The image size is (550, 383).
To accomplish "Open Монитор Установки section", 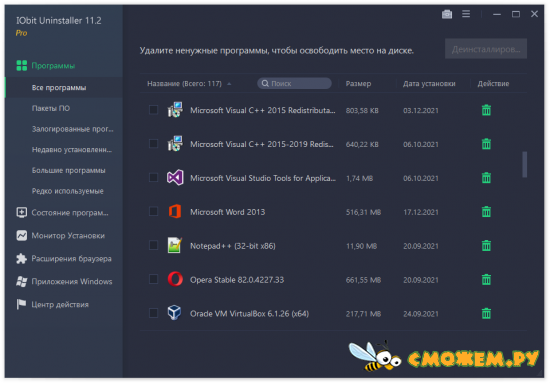I will click(68, 236).
